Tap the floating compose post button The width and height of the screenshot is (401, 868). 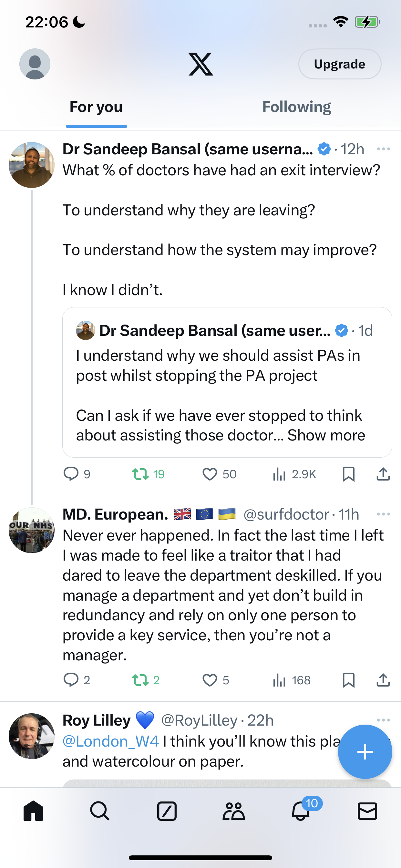(365, 752)
